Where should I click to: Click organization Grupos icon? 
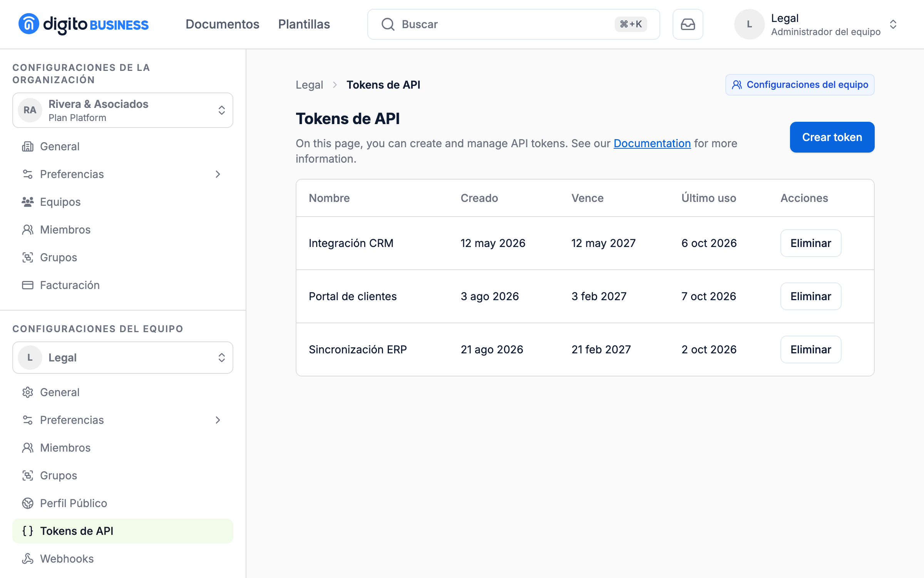point(28,257)
